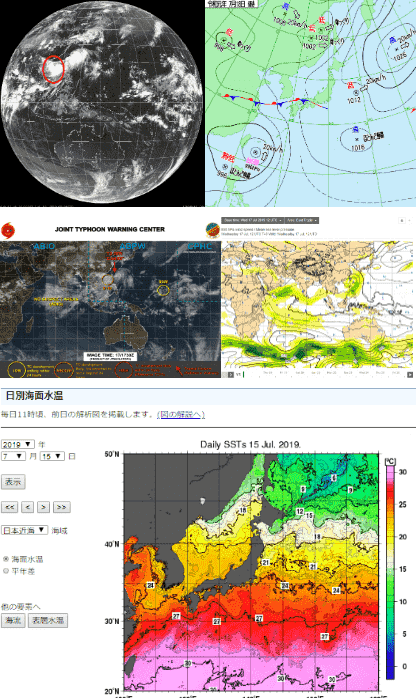
Task: Click the 表層水温 button
Action: pos(48,621)
